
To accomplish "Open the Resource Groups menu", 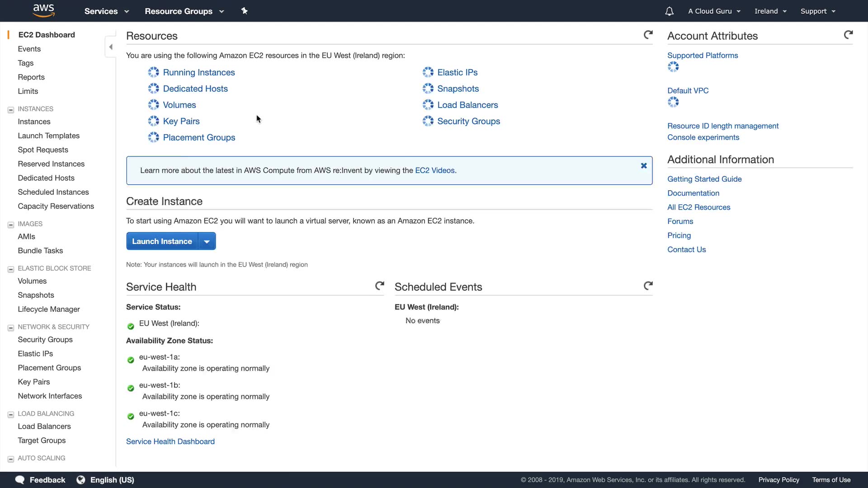I will tap(184, 11).
